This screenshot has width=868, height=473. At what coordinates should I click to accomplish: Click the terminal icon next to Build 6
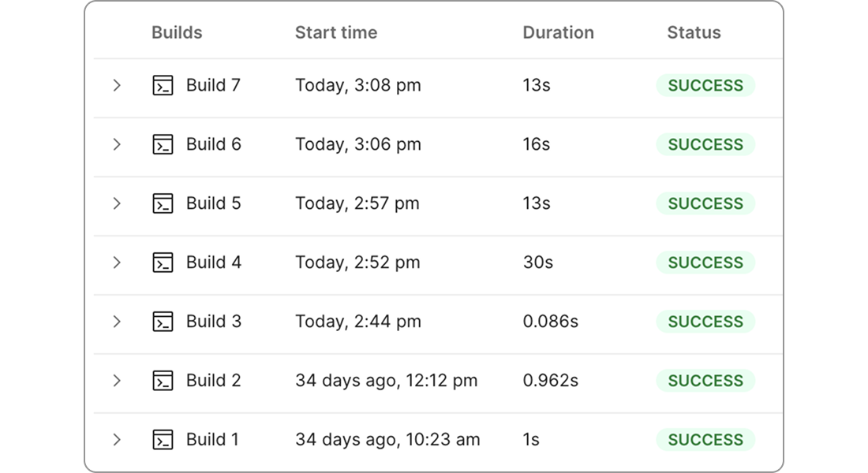click(x=163, y=144)
